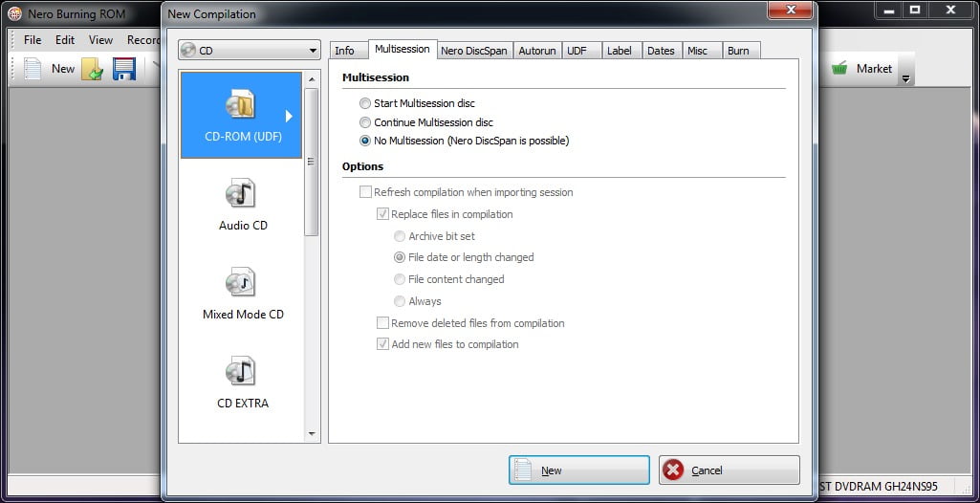980x503 pixels.
Task: Select Archive bit set radio option
Action: click(400, 236)
